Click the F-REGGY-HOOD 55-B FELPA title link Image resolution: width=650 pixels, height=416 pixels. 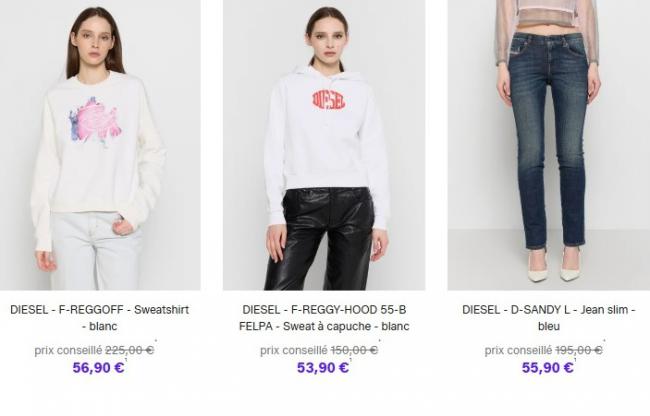pos(324,318)
